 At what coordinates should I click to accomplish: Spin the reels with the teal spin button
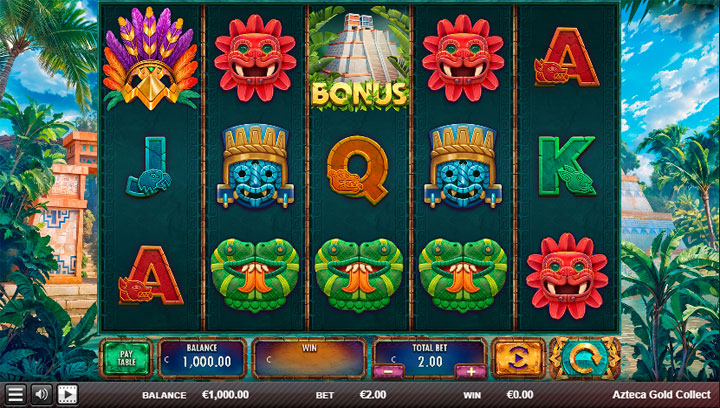coord(585,358)
